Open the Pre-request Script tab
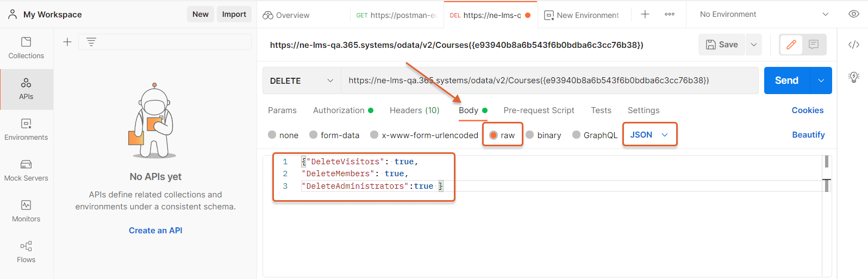Screen dimensions: 868x279 tap(539, 110)
